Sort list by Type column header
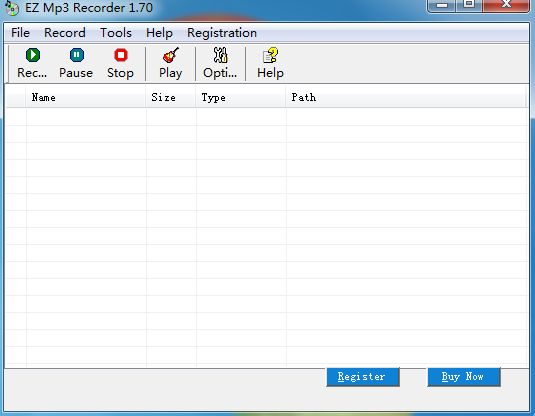This screenshot has width=535, height=416. (241, 98)
